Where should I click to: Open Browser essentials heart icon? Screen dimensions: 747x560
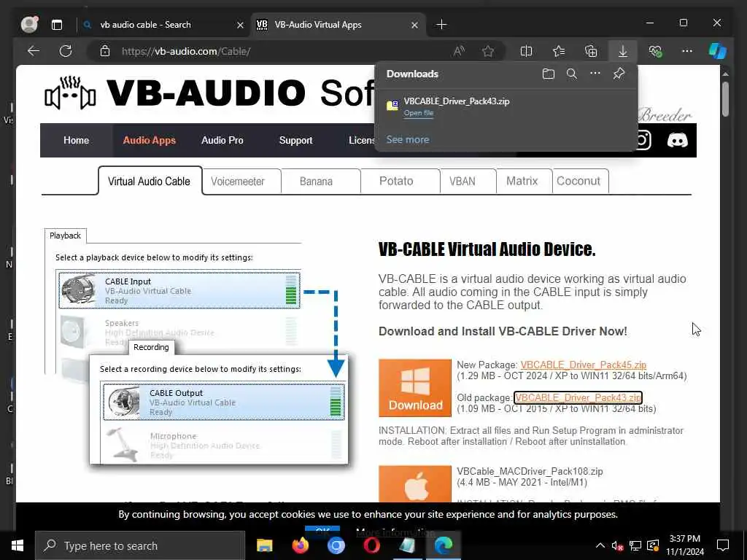(x=655, y=51)
